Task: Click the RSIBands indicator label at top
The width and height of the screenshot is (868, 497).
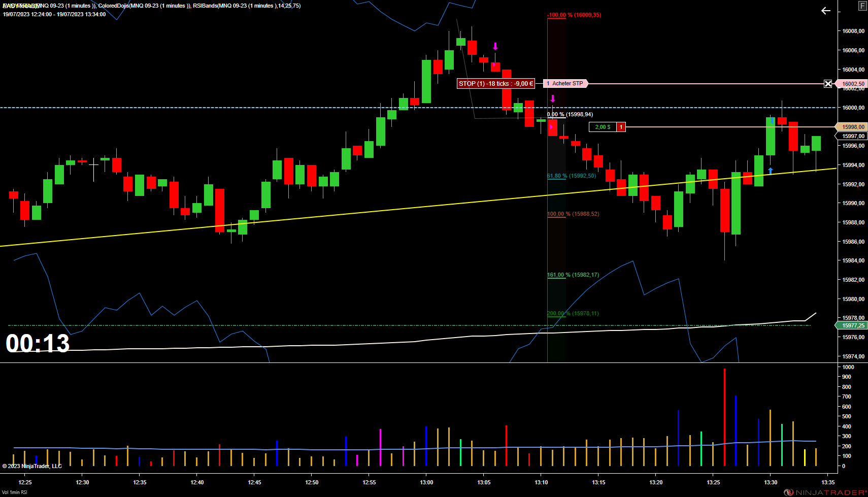Action: coord(247,6)
